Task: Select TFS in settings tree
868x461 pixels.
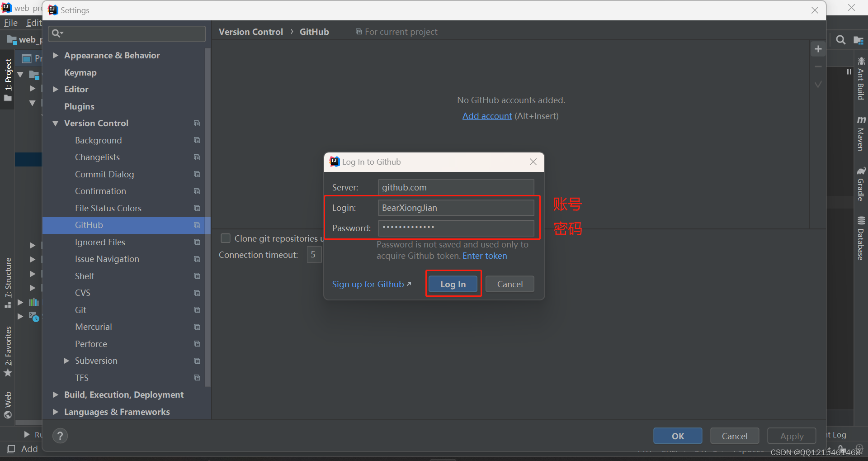Action: point(82,378)
